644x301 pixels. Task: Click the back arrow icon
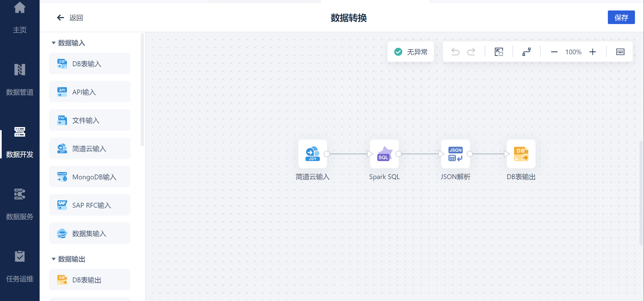pos(60,18)
